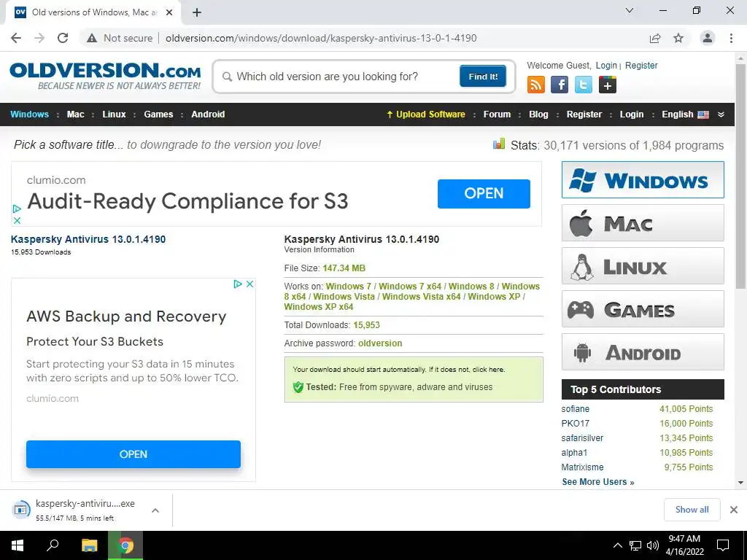Open the Windows Start menu
Screen dimensions: 747x560
18,545
